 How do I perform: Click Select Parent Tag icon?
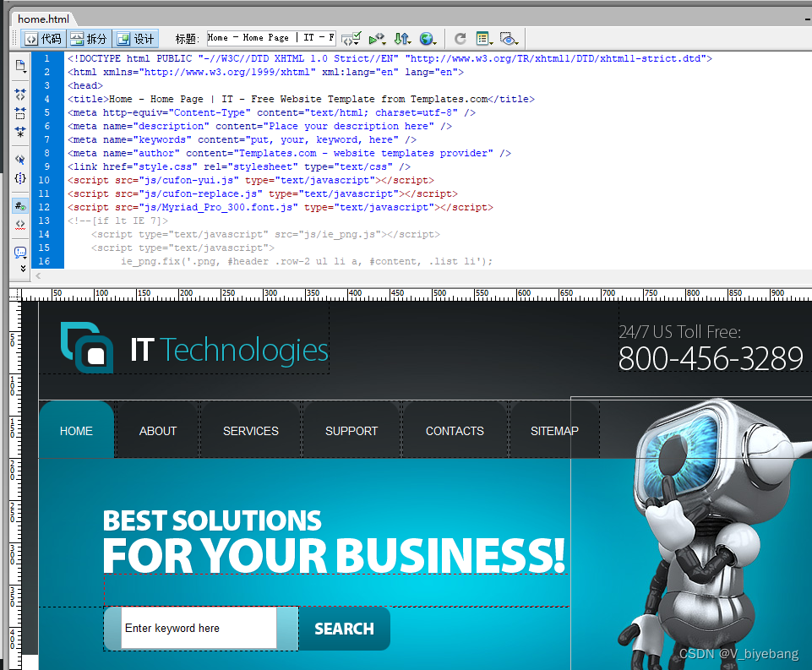(20, 160)
